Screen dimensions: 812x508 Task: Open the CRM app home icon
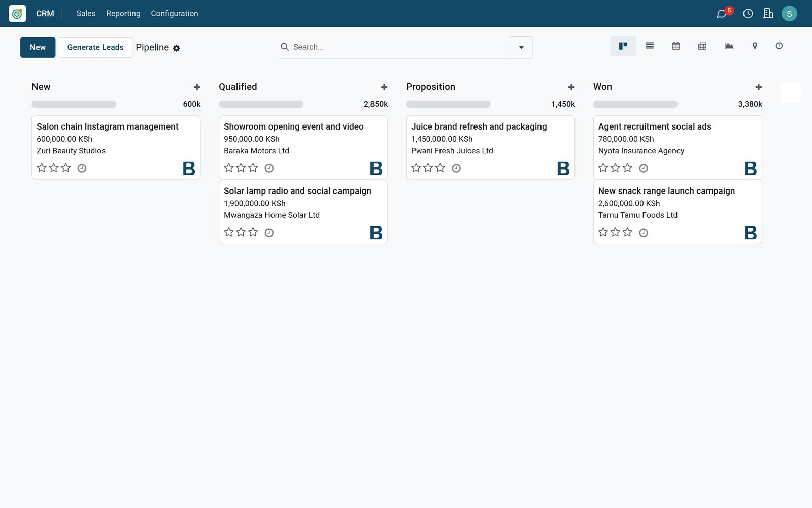click(x=17, y=14)
